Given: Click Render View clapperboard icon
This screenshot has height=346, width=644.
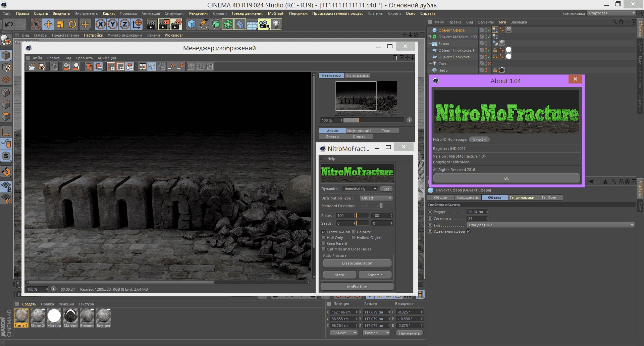Looking at the screenshot, I should (x=152, y=24).
